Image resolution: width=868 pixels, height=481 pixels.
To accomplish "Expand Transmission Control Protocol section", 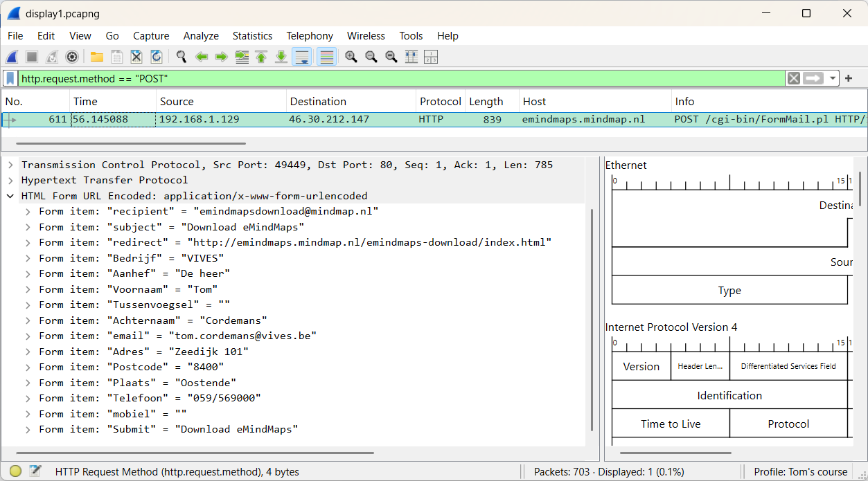I will [10, 165].
